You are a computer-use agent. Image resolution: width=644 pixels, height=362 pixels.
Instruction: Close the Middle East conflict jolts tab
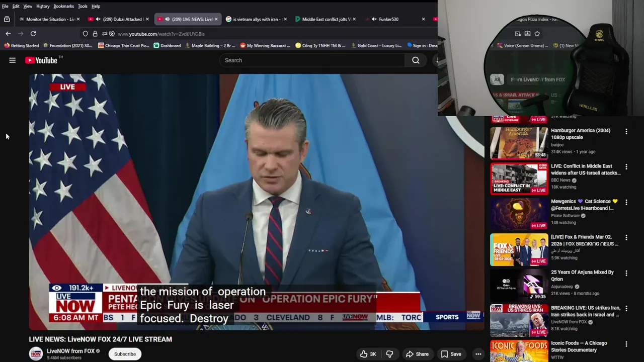(354, 19)
